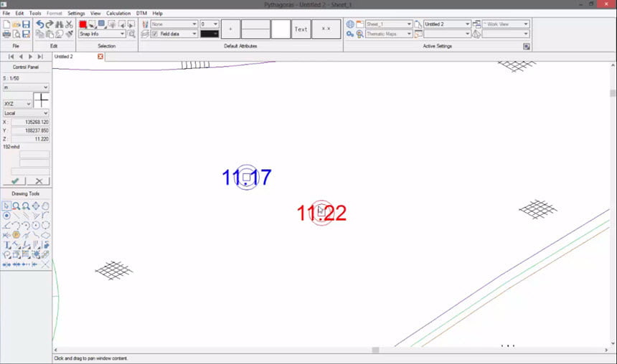The width and height of the screenshot is (617, 364).
Task: Click the Z coordinate input field
Action: pyautogui.click(x=30, y=139)
